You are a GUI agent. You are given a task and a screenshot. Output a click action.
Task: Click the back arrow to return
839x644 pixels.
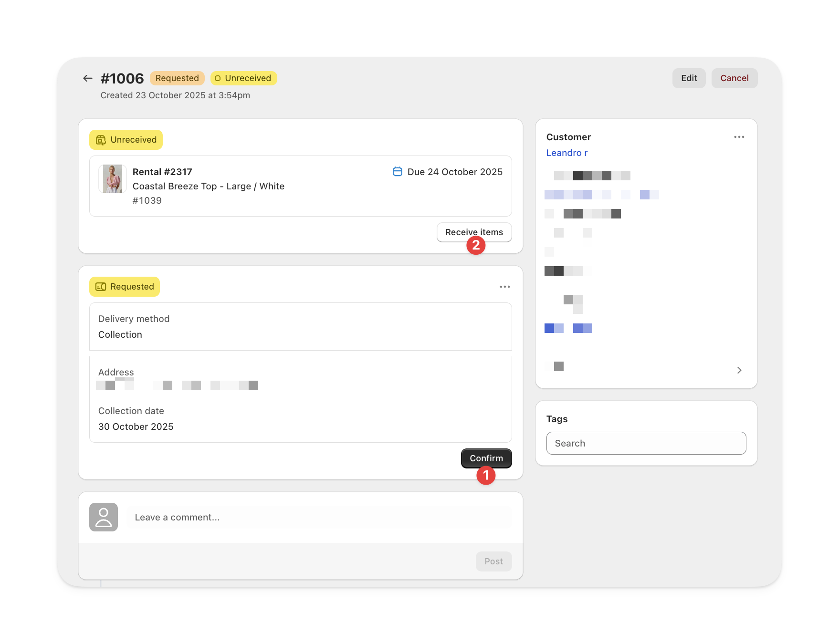87,78
